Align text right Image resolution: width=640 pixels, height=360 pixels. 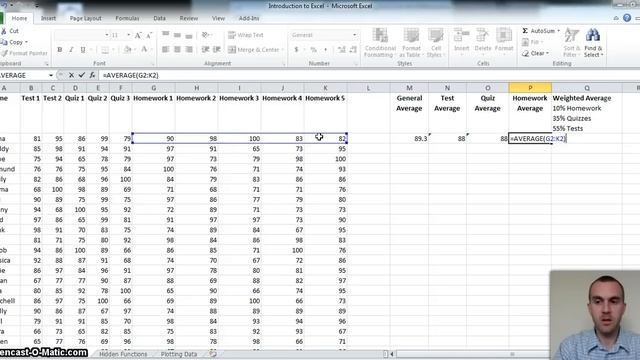[x=189, y=50]
